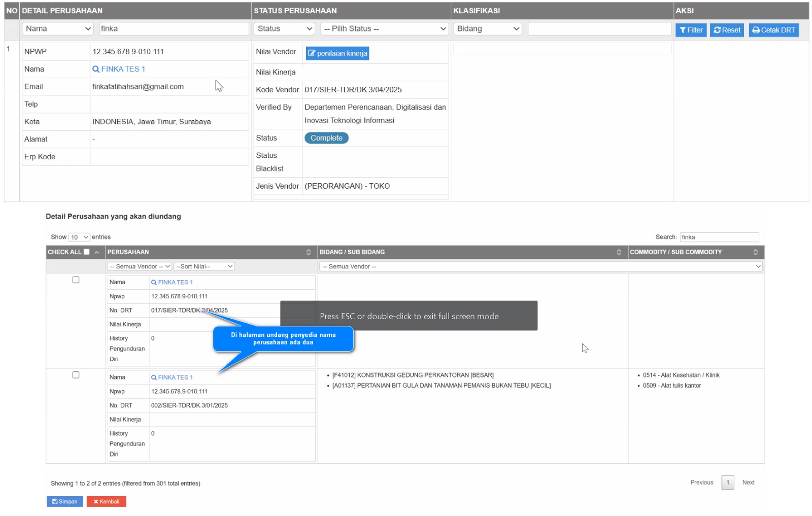
Task: Click the Filter funnel button
Action: (691, 30)
